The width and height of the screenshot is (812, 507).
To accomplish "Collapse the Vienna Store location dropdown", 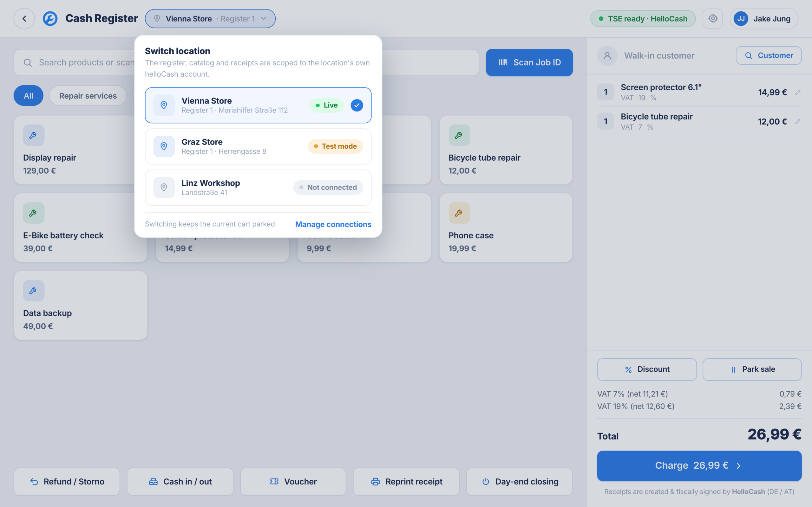I will (210, 18).
